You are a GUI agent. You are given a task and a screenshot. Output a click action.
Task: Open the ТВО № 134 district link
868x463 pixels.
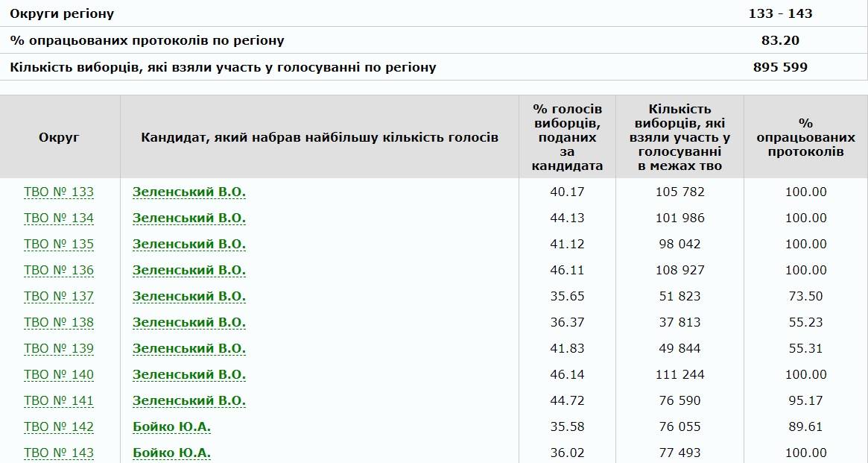tap(59, 218)
